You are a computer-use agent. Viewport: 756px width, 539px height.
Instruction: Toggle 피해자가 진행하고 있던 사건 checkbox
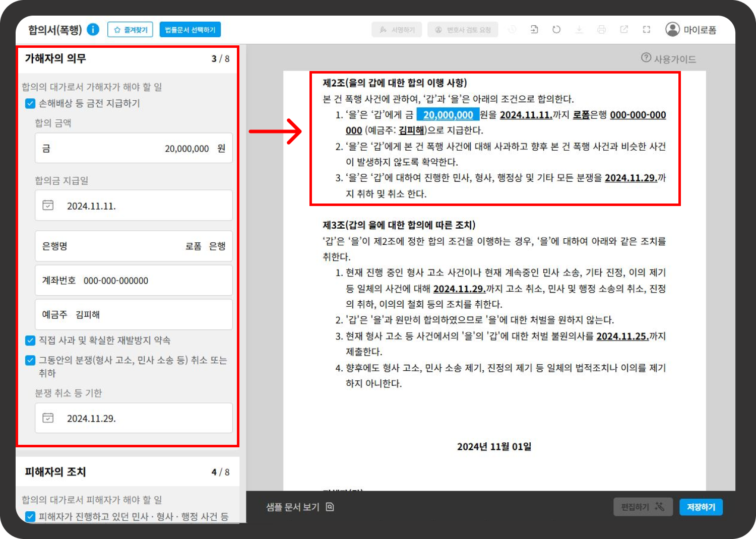(x=30, y=516)
